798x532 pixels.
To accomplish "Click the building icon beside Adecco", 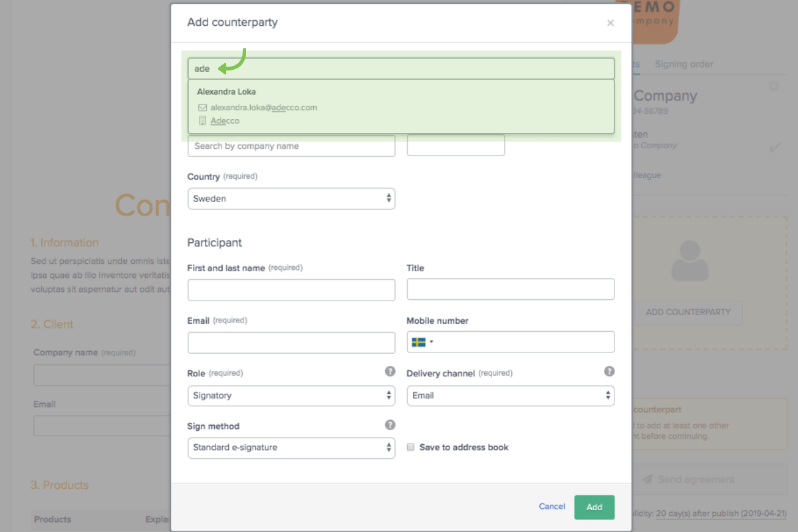I will (x=203, y=121).
